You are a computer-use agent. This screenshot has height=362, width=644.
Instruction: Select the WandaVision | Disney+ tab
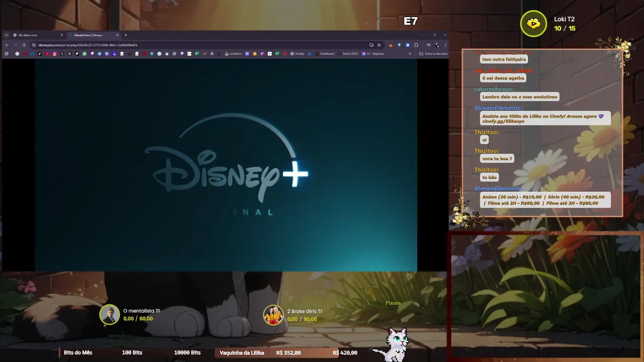(x=94, y=35)
